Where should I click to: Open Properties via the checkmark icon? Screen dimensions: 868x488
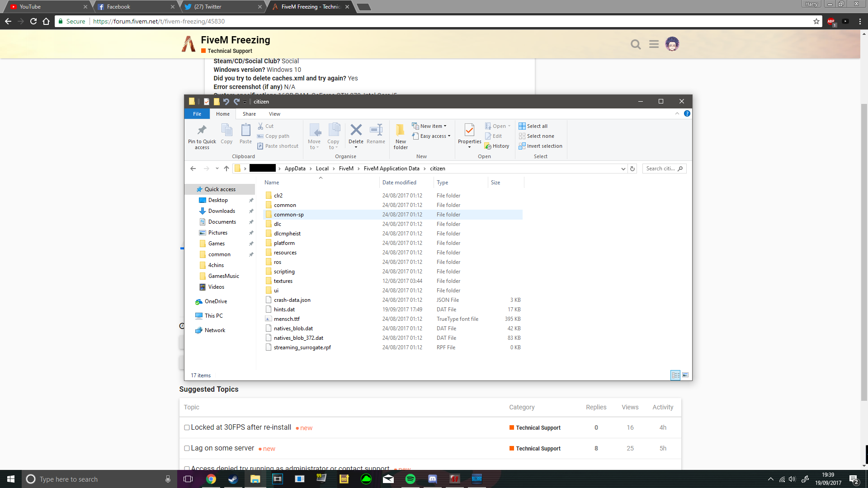pyautogui.click(x=469, y=130)
